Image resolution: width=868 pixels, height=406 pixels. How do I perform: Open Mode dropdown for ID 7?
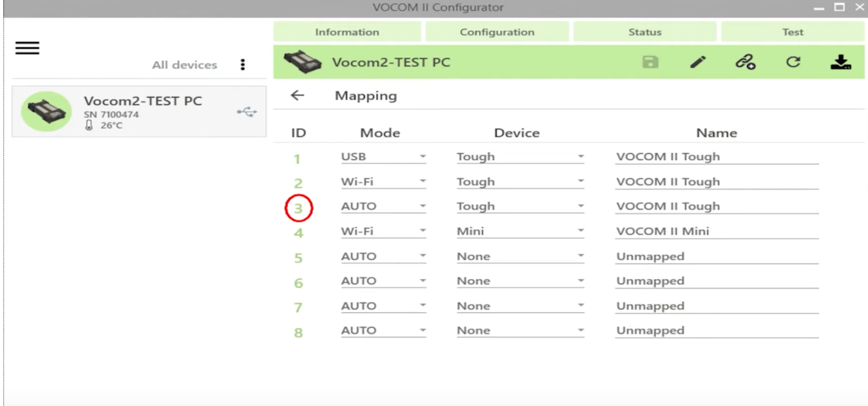tap(383, 306)
